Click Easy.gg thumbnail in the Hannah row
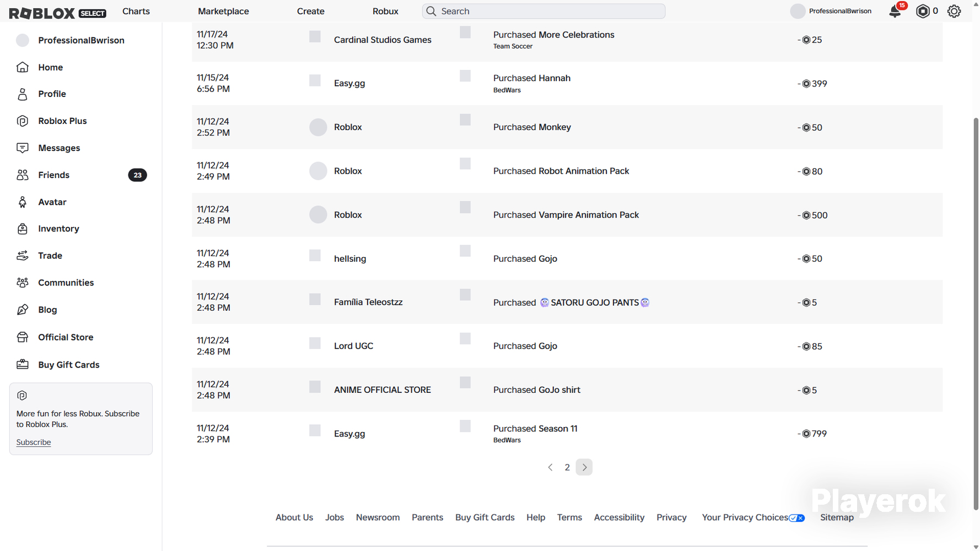Screen dimensions: 980x551 click(x=315, y=80)
